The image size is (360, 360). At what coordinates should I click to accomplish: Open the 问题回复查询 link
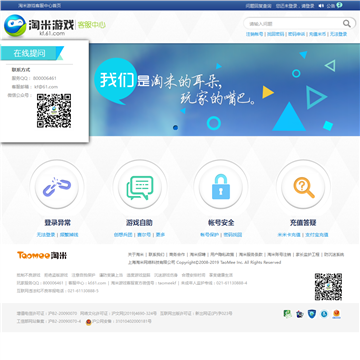tap(259, 6)
